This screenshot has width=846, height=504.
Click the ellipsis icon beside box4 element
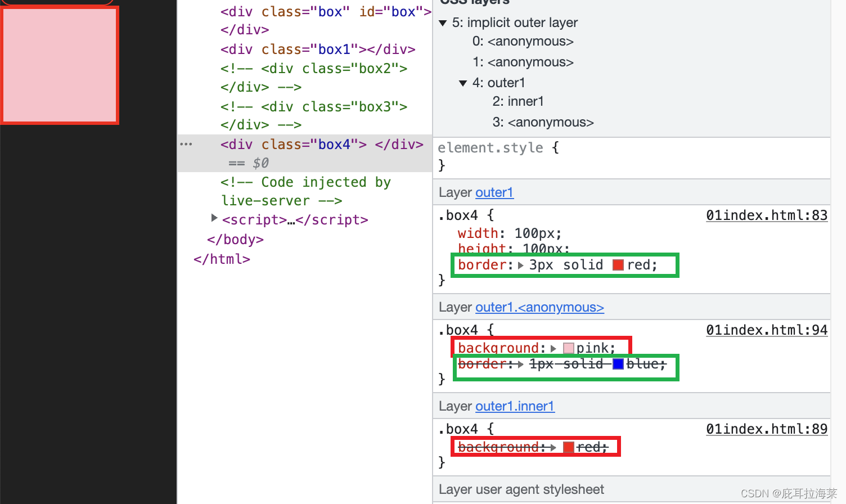tap(186, 145)
